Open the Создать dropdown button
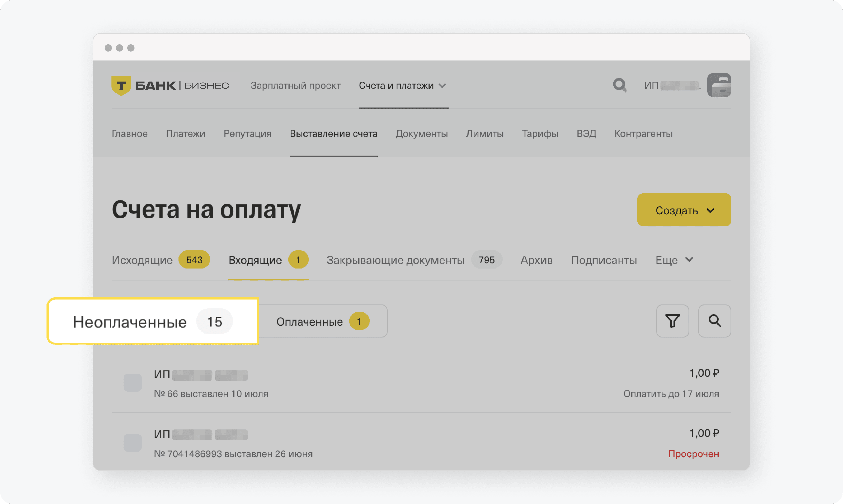Screen dimensions: 843x504 point(684,210)
